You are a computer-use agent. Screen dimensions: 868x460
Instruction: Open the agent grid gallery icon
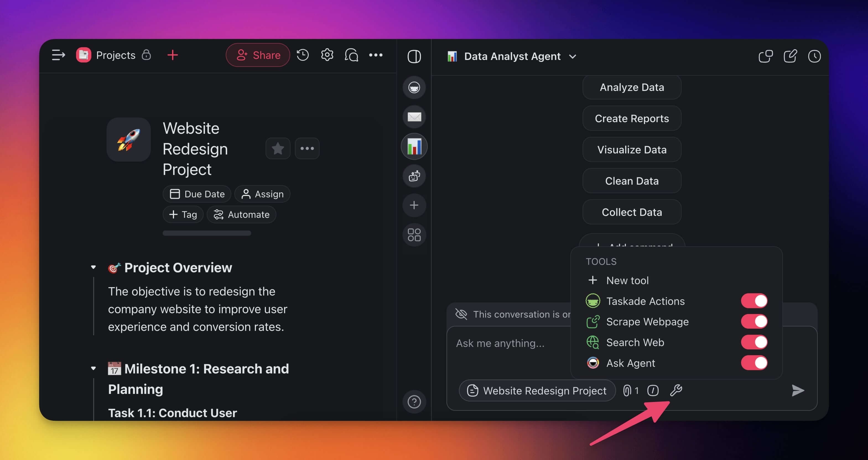tap(414, 235)
